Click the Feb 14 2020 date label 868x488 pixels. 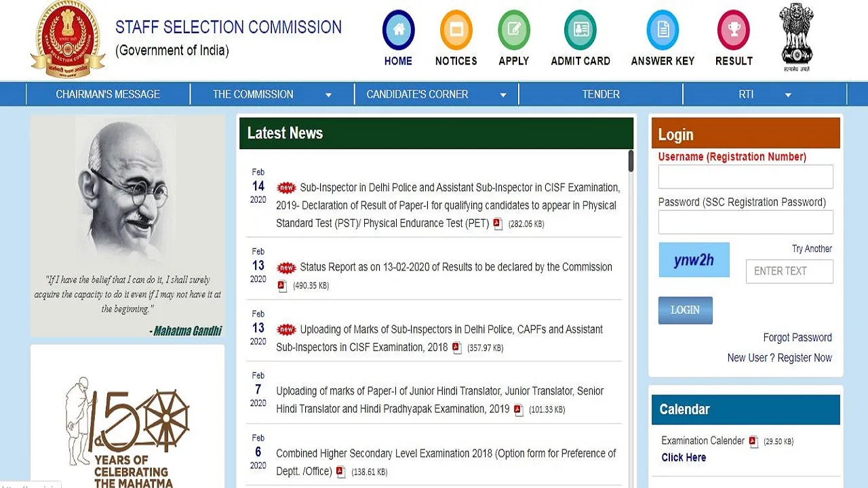coord(258,186)
